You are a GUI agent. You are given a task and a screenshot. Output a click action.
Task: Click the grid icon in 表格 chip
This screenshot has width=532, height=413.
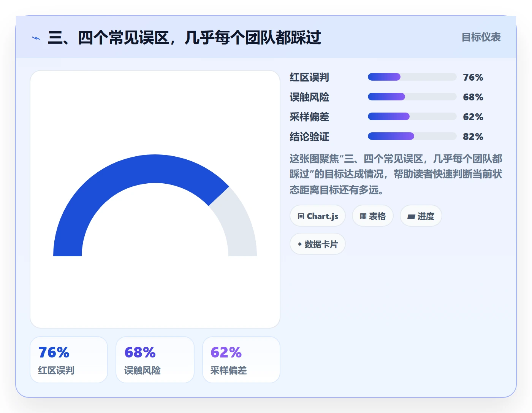[x=363, y=216]
